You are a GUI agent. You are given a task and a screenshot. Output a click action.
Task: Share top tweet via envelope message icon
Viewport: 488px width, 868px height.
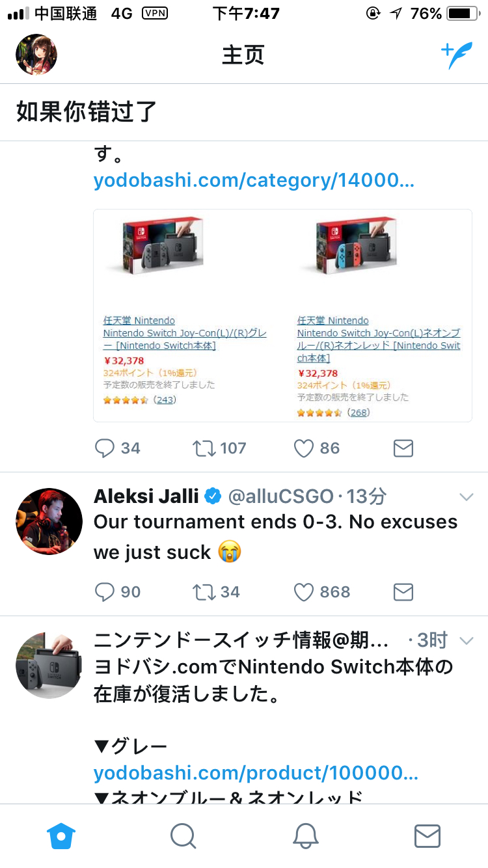click(403, 448)
